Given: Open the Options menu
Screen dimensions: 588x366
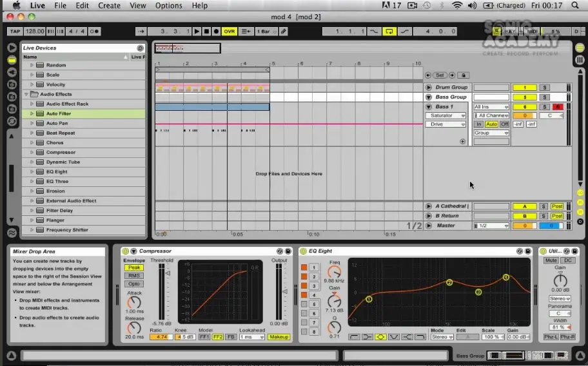Looking at the screenshot, I should coord(169,6).
